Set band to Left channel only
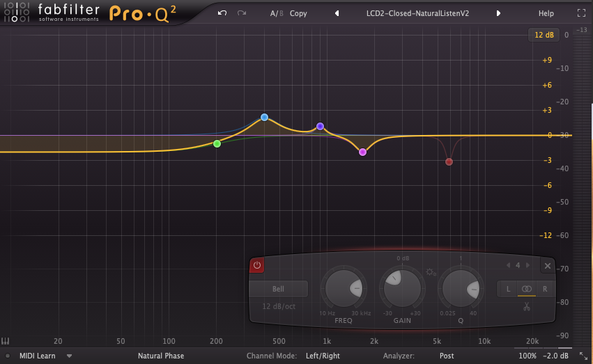The width and height of the screenshot is (593, 364). coord(508,289)
